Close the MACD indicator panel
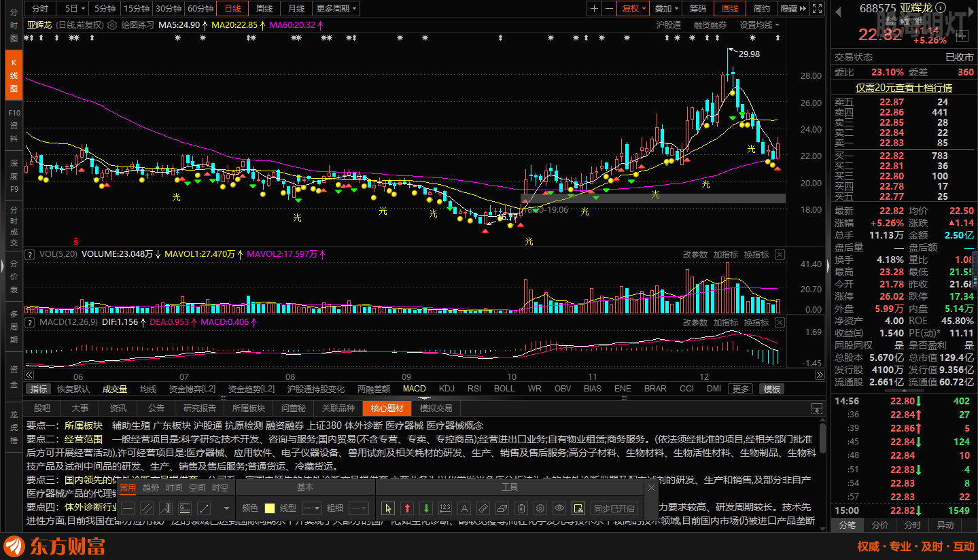Viewport: 978px width, 560px height. pos(780,322)
